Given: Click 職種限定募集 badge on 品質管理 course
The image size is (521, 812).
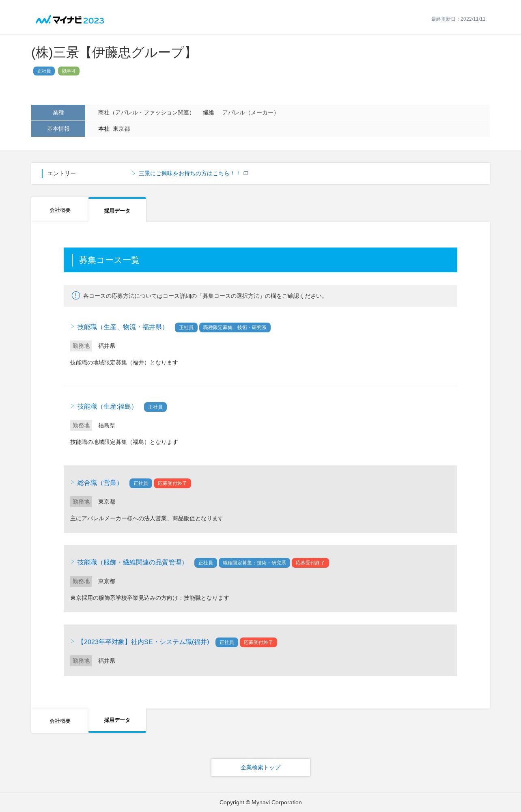Looking at the screenshot, I should point(254,563).
